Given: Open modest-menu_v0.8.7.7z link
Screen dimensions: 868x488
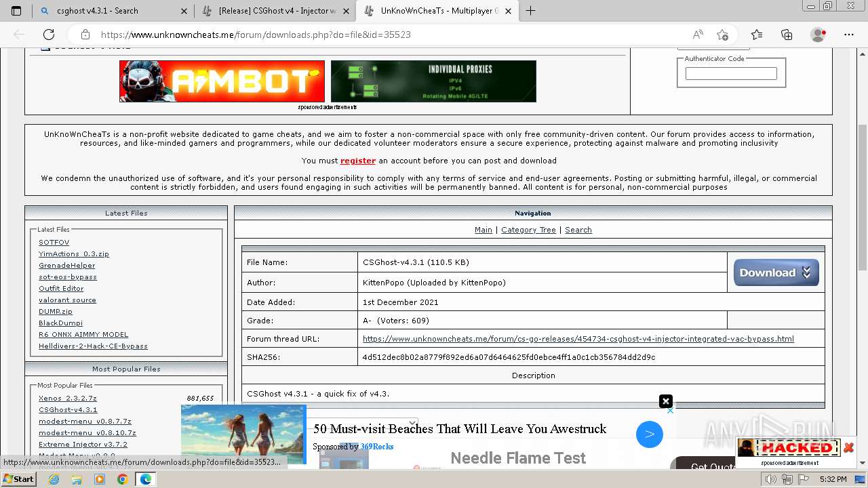Looking at the screenshot, I should pyautogui.click(x=85, y=421).
